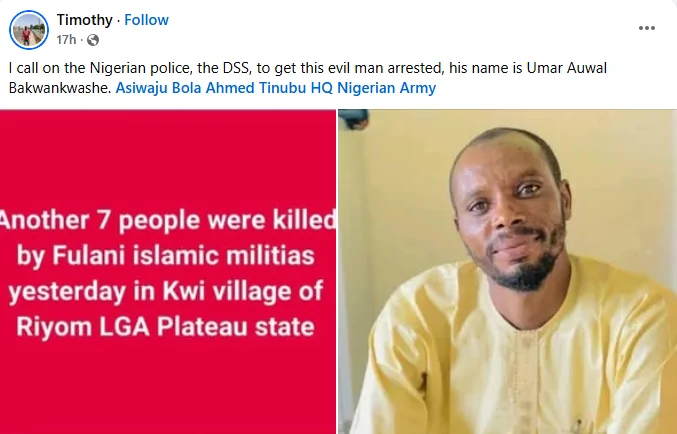Open the red announcement image on the left
Viewport: 677px width, 434px height.
coord(168,271)
